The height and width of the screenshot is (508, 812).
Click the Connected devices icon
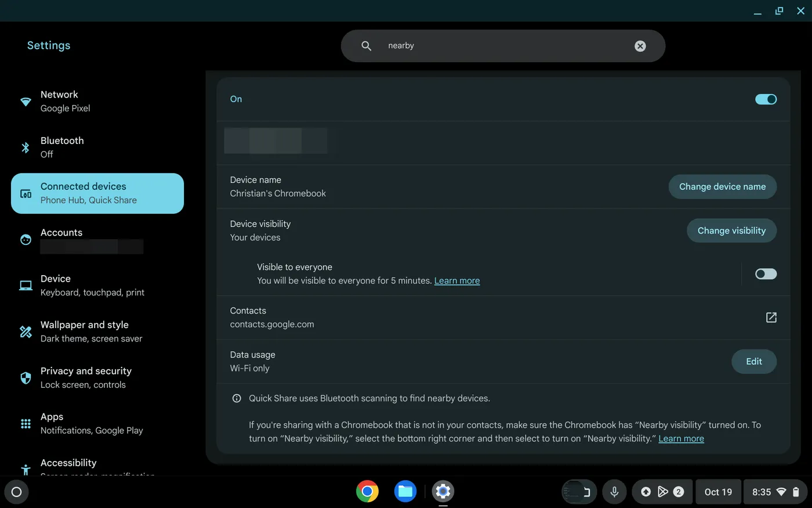coord(26,193)
